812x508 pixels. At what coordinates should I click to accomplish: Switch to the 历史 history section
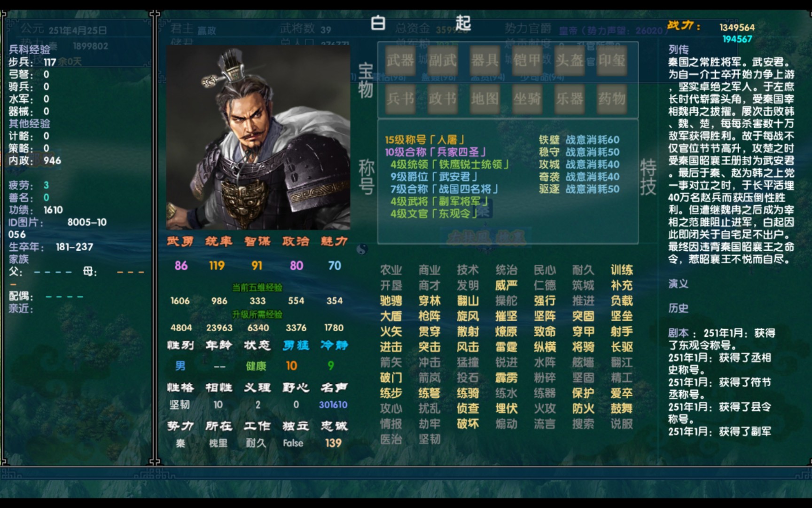pyautogui.click(x=678, y=308)
